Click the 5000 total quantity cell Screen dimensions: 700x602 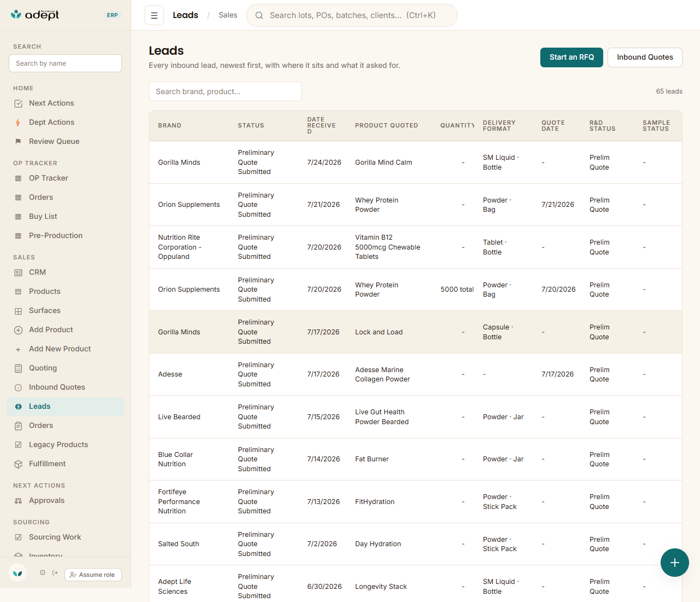[457, 290]
